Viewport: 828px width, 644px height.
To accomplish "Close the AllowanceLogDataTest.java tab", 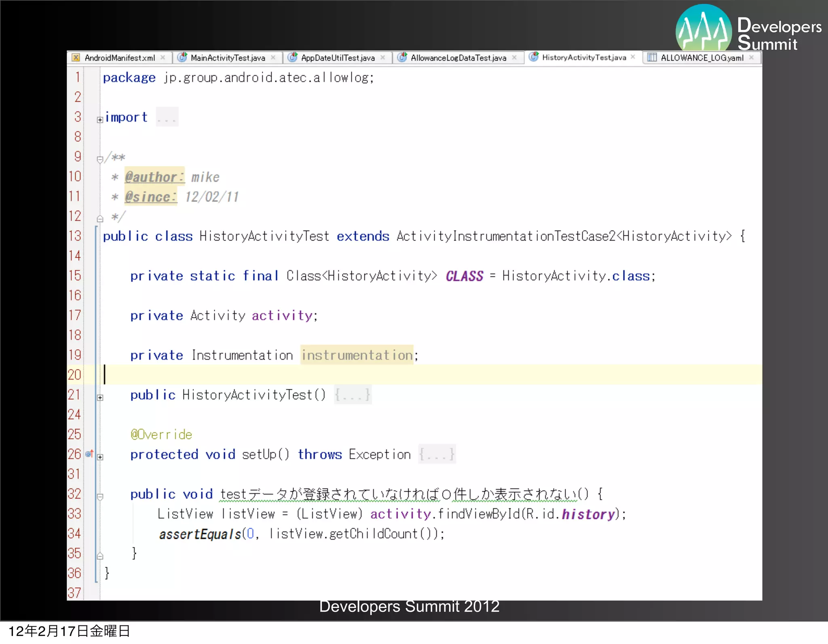I will click(x=514, y=57).
